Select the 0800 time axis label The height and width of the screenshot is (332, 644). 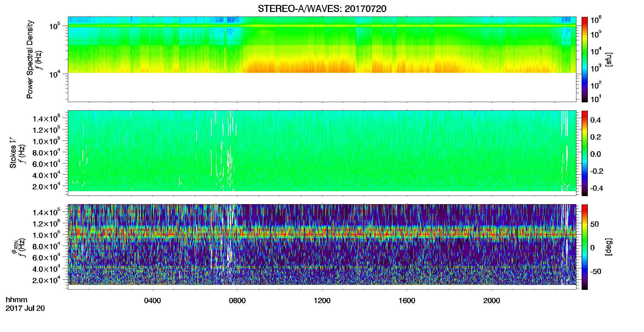coord(237,301)
